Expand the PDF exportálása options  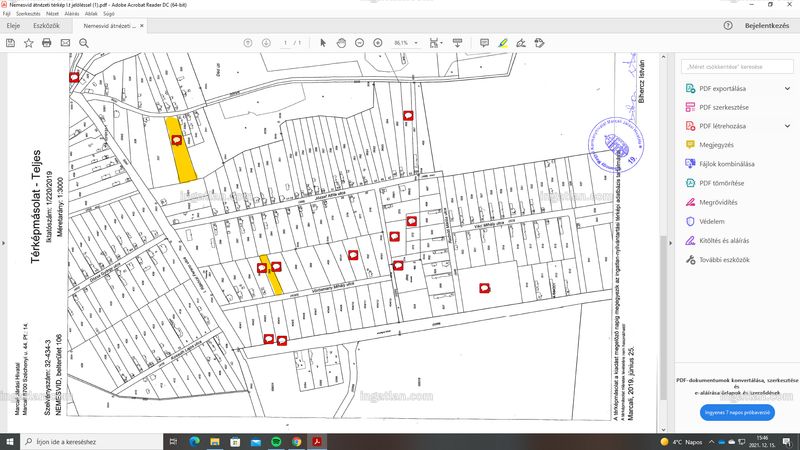tap(787, 88)
